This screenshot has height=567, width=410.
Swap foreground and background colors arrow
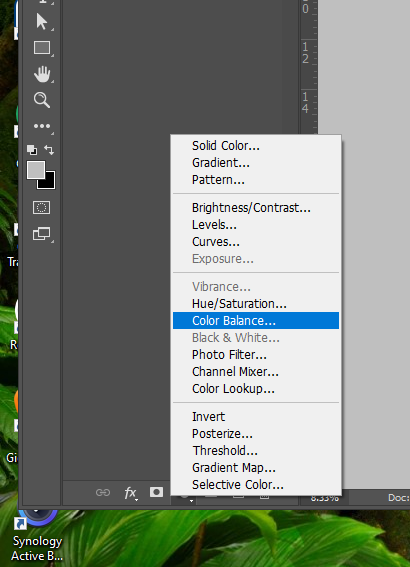49,149
